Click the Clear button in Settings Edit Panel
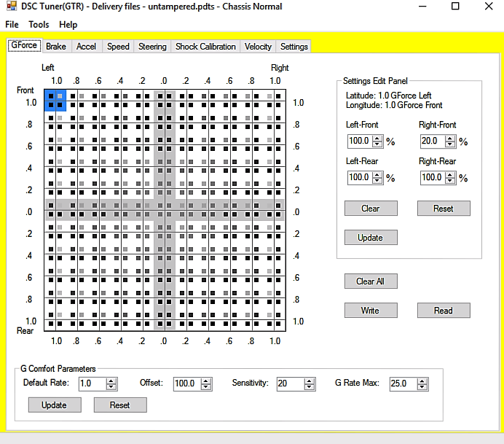The image size is (504, 444). point(371,209)
